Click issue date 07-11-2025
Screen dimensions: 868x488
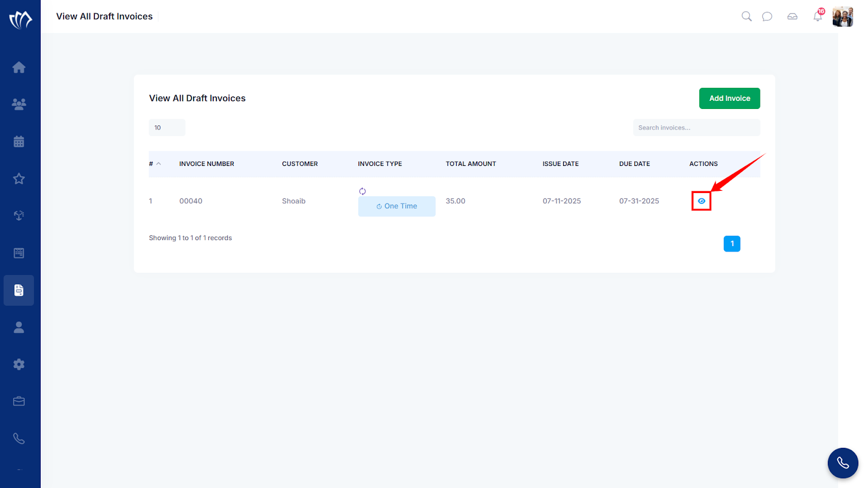(561, 201)
